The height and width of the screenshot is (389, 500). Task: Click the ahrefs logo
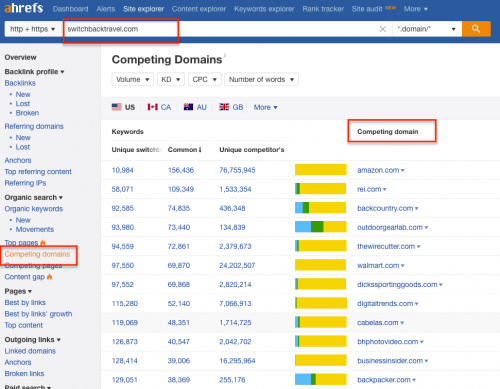coord(23,8)
